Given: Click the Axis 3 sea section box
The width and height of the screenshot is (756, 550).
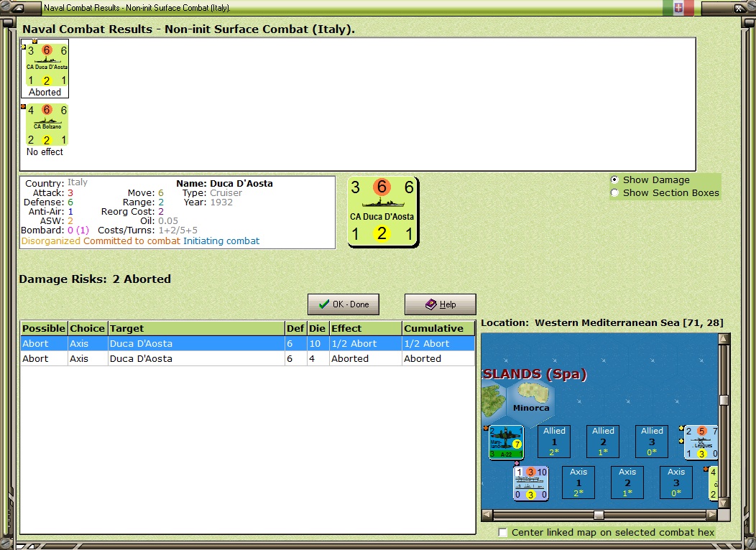Looking at the screenshot, I should click(x=676, y=482).
